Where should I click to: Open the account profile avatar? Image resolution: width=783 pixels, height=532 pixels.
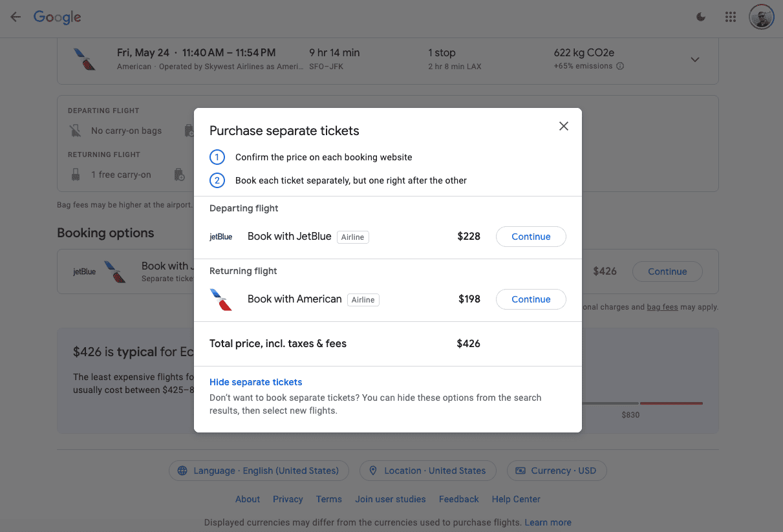pyautogui.click(x=761, y=17)
